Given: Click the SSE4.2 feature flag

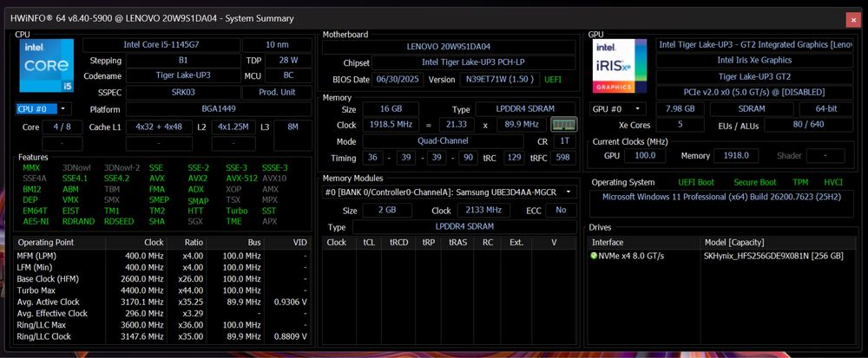Looking at the screenshot, I should click(x=115, y=179).
